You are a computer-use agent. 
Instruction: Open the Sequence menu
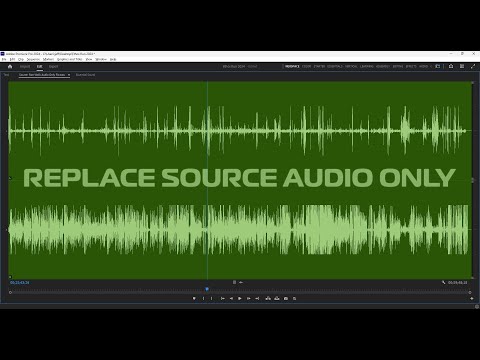[x=33, y=59]
